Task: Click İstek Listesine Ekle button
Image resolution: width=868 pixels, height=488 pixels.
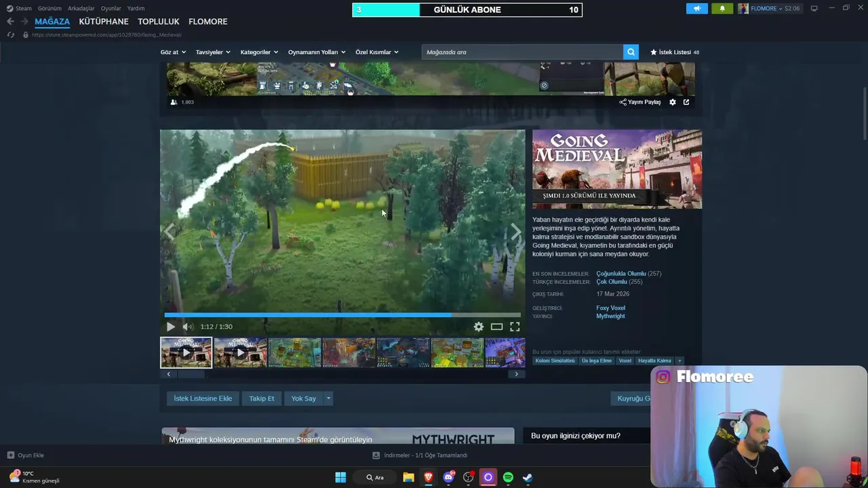Action: coord(203,399)
